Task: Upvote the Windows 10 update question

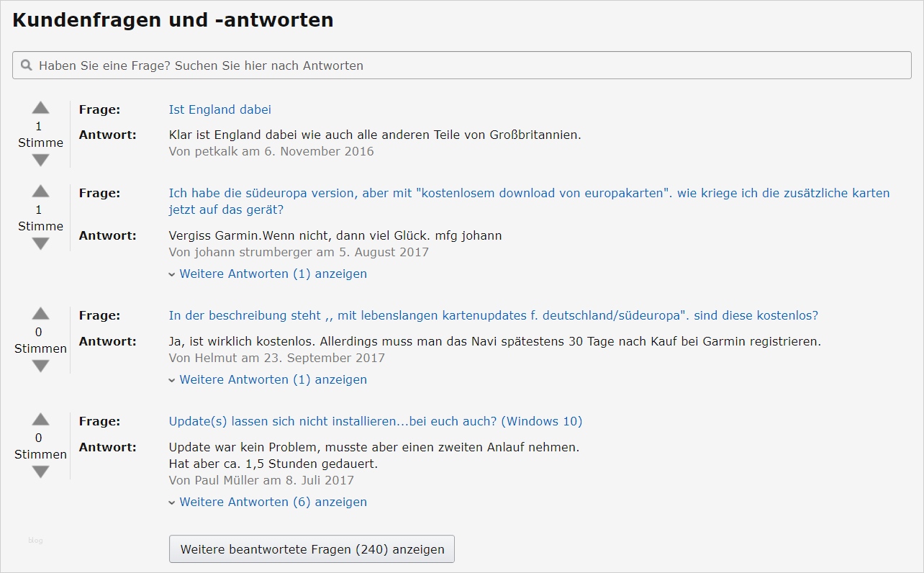Action: click(40, 420)
